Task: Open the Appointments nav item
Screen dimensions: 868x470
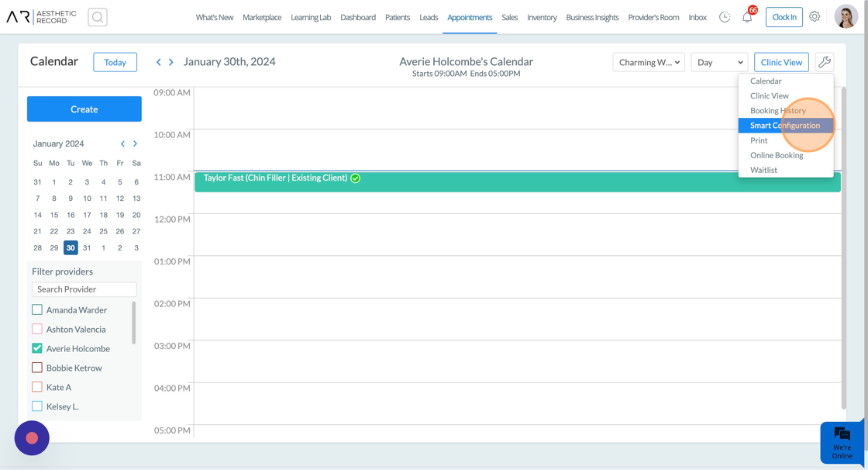Action: coord(470,17)
